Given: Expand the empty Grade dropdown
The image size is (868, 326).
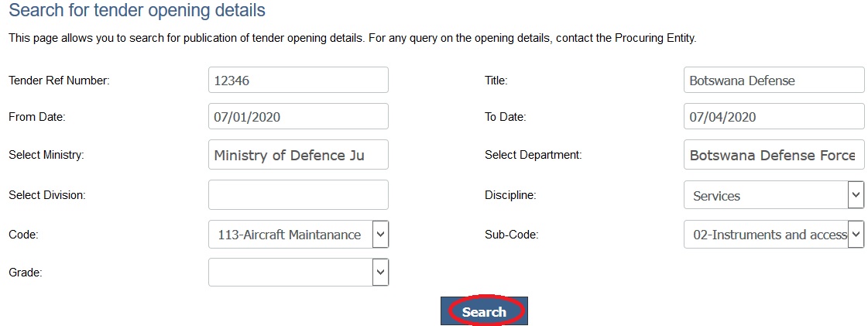Looking at the screenshot, I should (298, 272).
